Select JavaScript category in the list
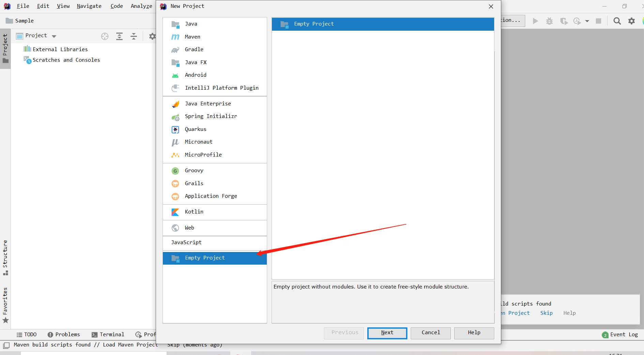This screenshot has height=355, width=644. [215, 242]
